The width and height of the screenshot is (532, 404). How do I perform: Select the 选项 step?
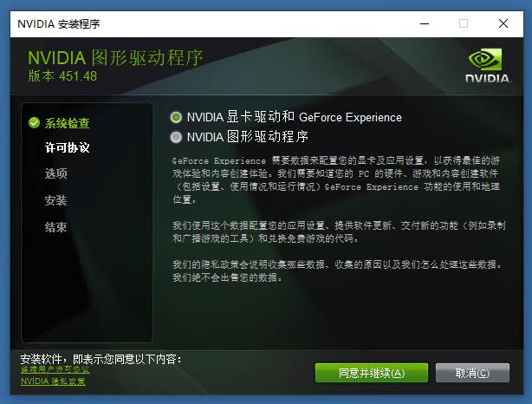56,173
